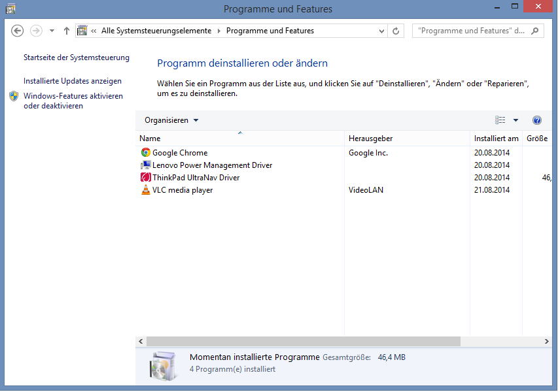Click Programme und Features breadcrumb

(270, 31)
